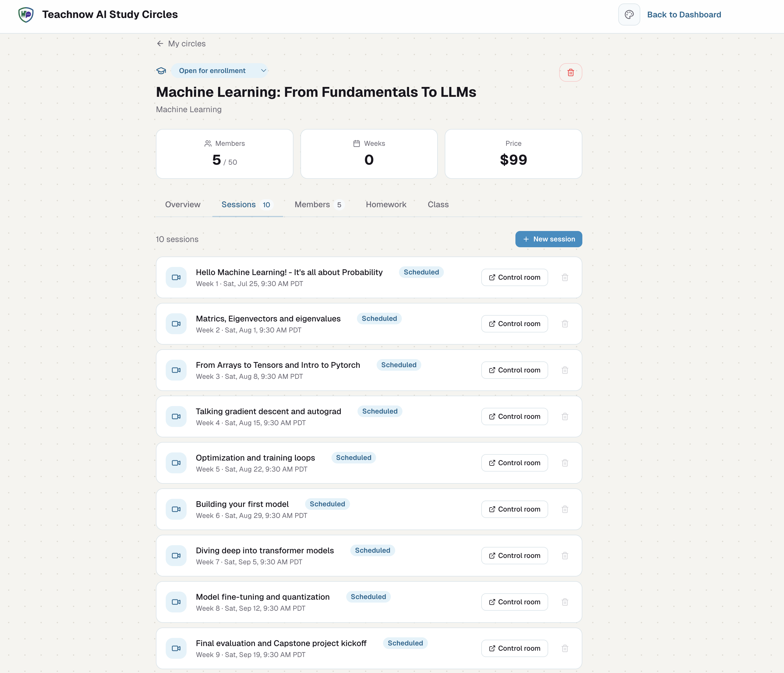Go to the Homework tab
Image resolution: width=784 pixels, height=673 pixels.
[x=386, y=205]
